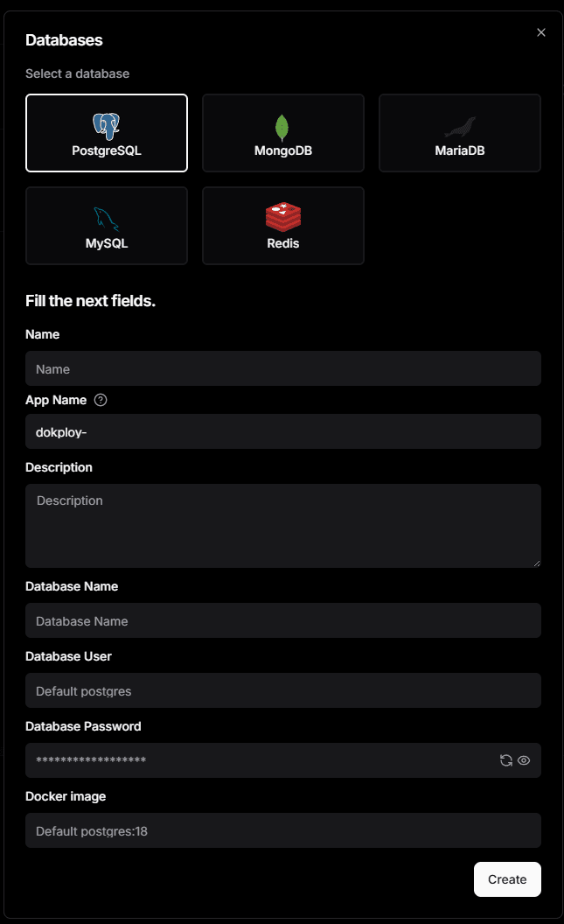
Task: Click the Docker image input field
Action: (282, 830)
